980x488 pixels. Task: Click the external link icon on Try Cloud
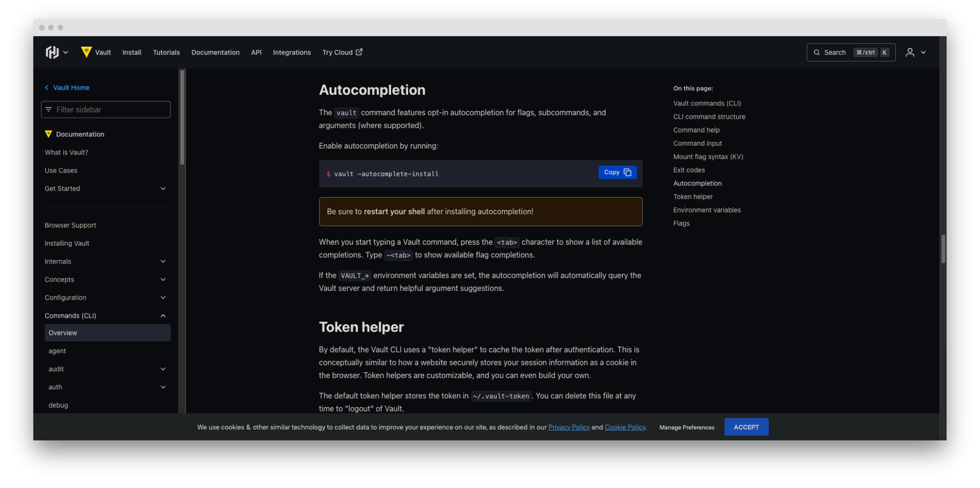(x=359, y=51)
